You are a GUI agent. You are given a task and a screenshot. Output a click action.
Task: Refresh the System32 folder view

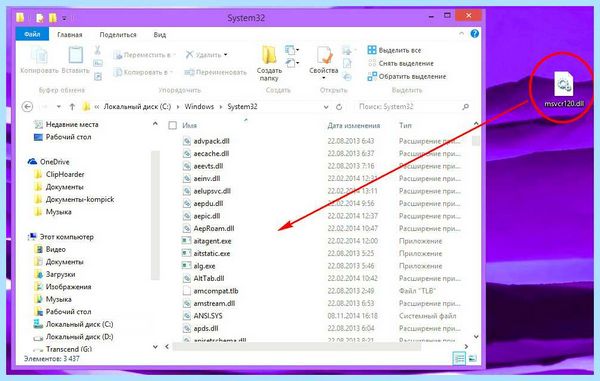pos(339,107)
